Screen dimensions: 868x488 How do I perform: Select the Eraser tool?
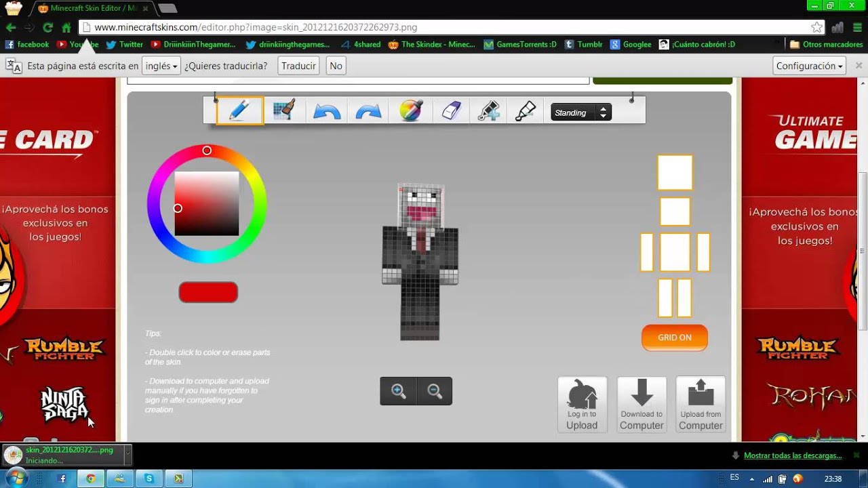(x=451, y=110)
